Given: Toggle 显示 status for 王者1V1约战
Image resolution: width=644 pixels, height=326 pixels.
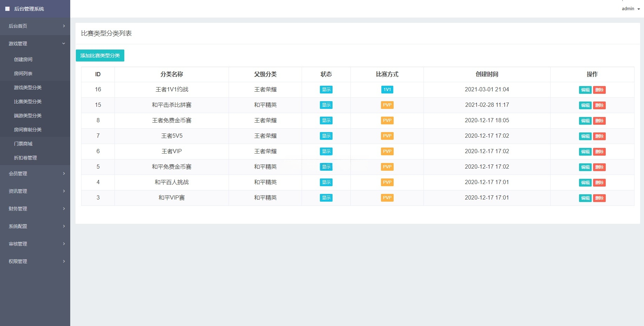Looking at the screenshot, I should click(326, 90).
